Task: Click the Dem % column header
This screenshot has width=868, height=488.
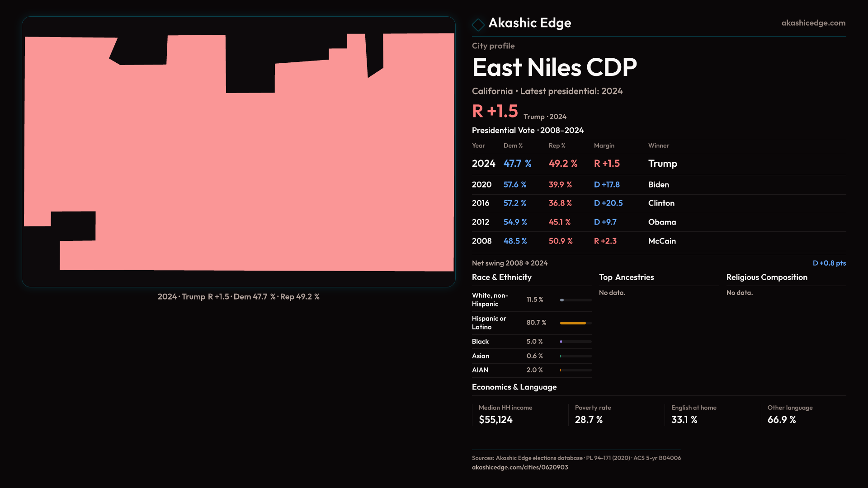Action: tap(513, 145)
